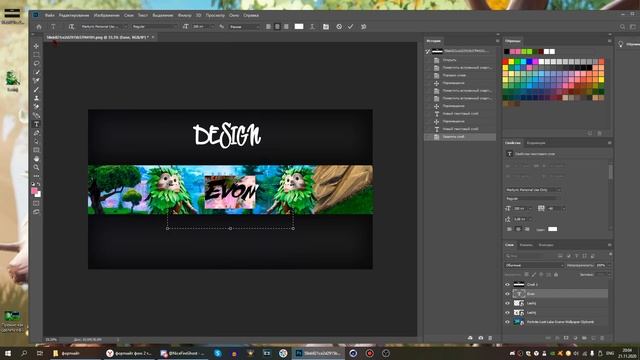Select the Слой 1 layer row
The height and width of the screenshot is (360, 640).
(556, 284)
